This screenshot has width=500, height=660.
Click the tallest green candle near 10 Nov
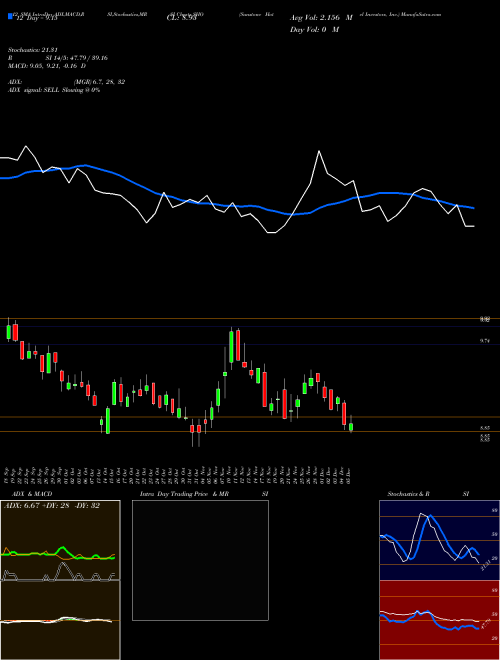pyautogui.click(x=231, y=347)
